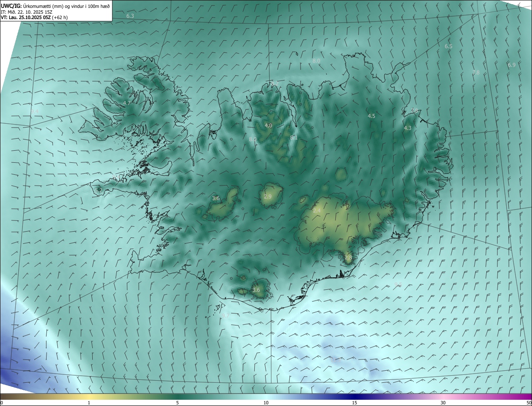This screenshot has height=406, width=532.
Task: Pick the yellow segment of the colour bar
Action: (x=89, y=396)
